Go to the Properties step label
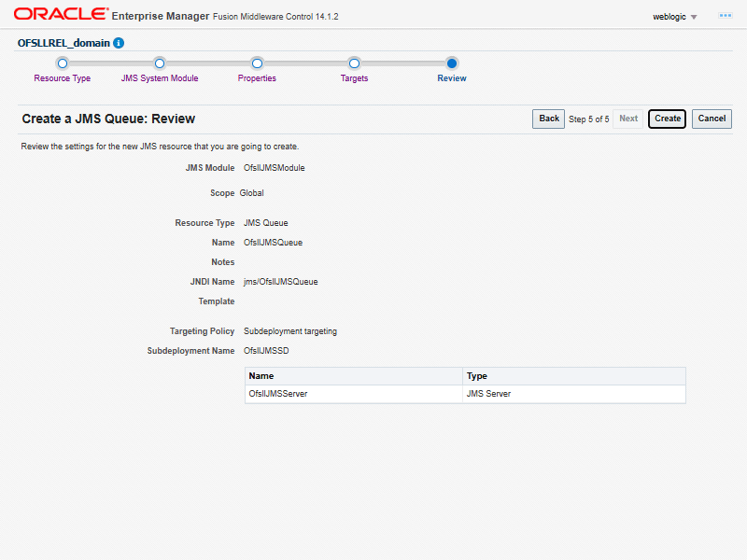This screenshot has width=747, height=560. pos(257,78)
